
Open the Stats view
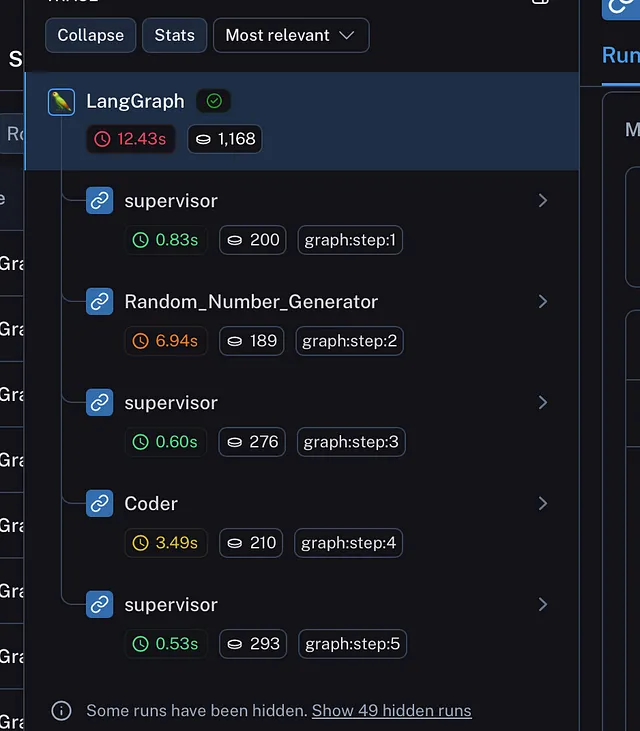click(174, 35)
